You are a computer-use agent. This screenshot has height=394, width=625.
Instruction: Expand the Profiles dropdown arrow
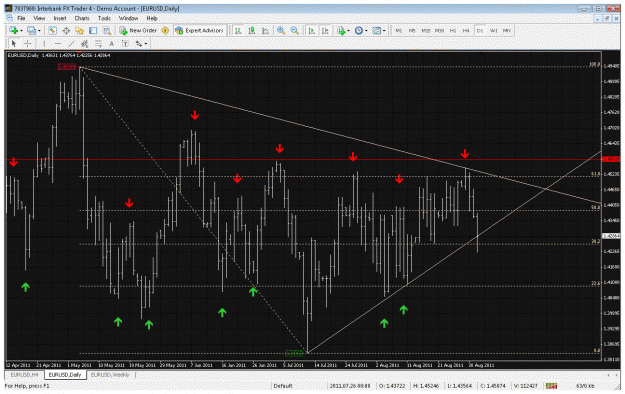click(39, 31)
